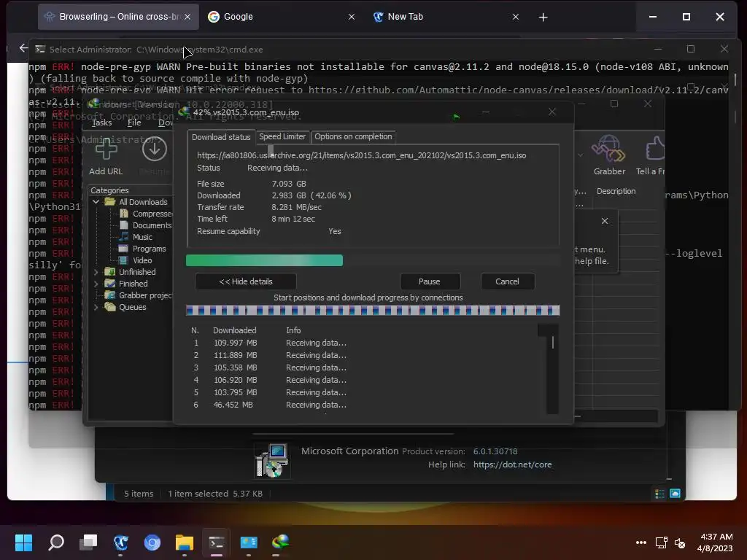Image resolution: width=747 pixels, height=560 pixels.
Task: Open the Documents category
Action: click(152, 225)
